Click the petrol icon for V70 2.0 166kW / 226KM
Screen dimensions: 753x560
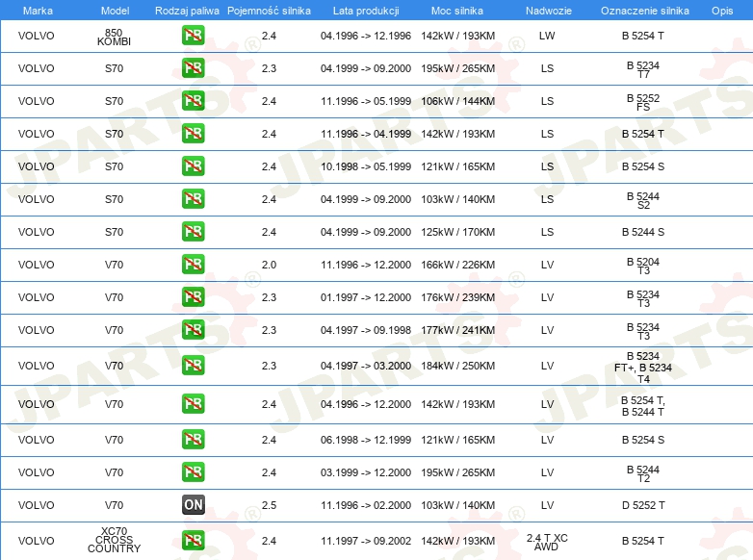coord(193,264)
